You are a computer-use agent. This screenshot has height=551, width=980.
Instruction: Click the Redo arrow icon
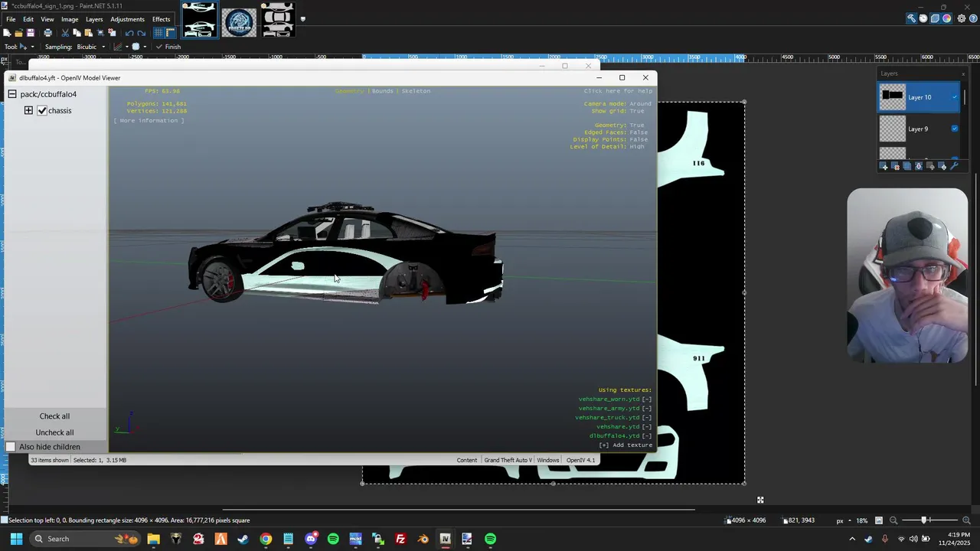141,33
